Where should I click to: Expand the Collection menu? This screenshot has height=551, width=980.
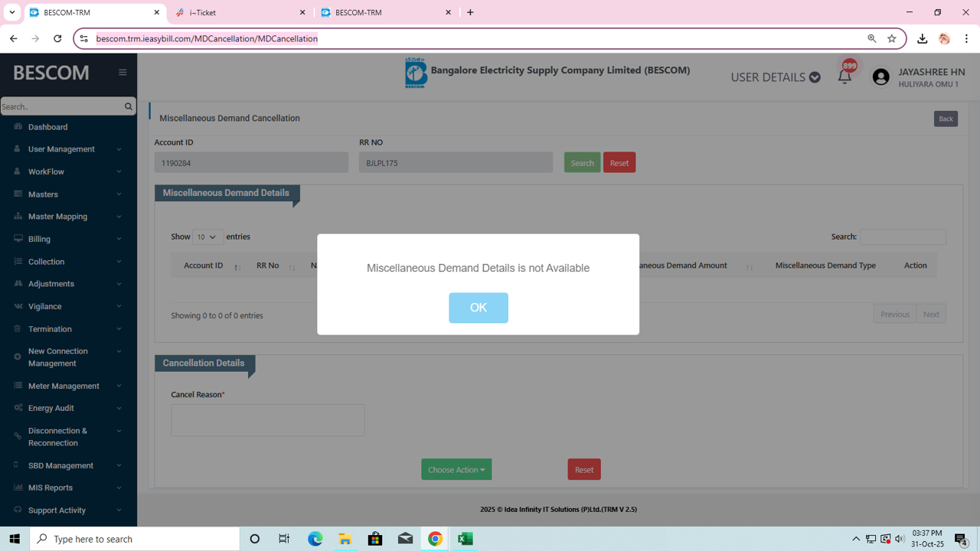(x=68, y=262)
